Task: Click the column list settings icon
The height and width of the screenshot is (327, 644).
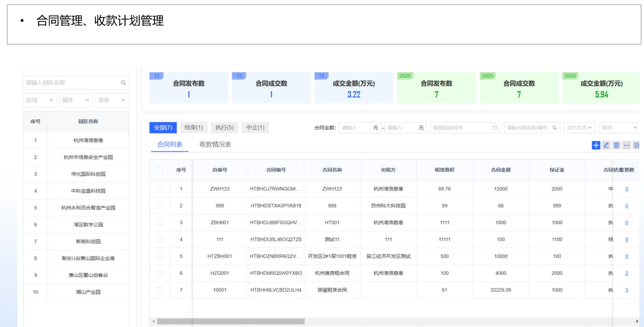Action: coord(636,145)
